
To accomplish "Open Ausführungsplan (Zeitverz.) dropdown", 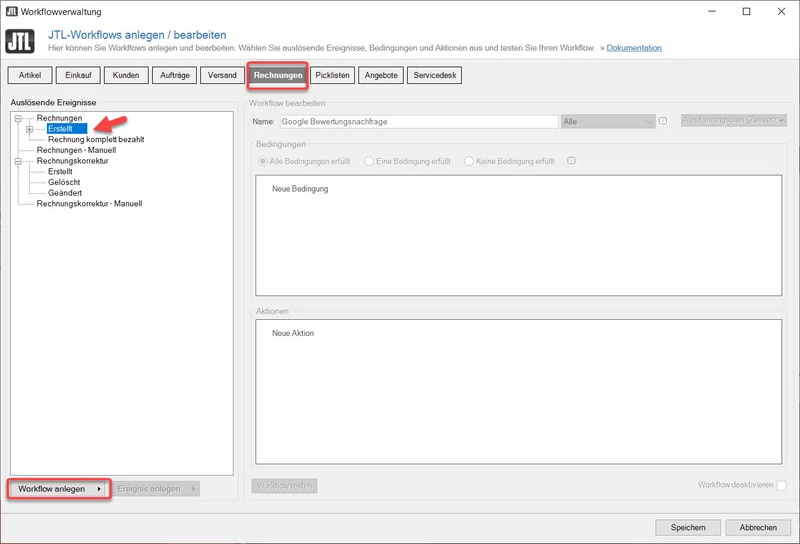I will (x=734, y=120).
